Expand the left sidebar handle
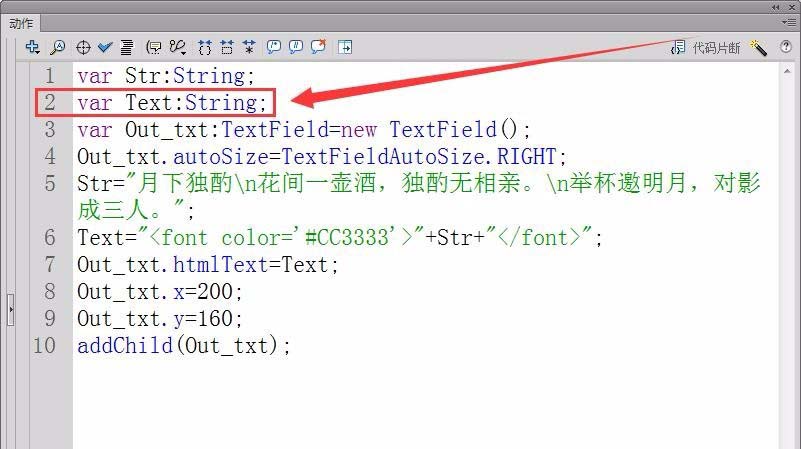 [10, 310]
